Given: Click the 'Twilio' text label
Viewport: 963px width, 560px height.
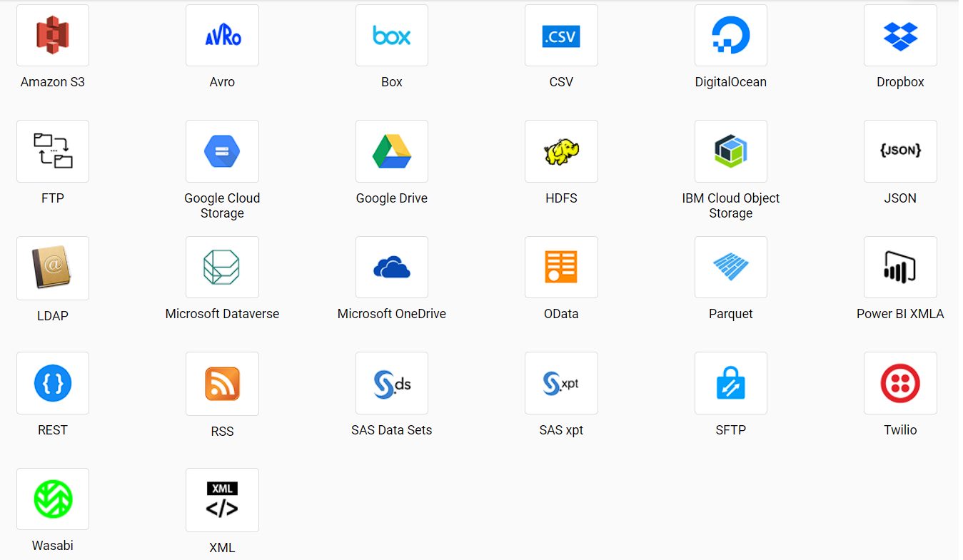Looking at the screenshot, I should pos(900,430).
